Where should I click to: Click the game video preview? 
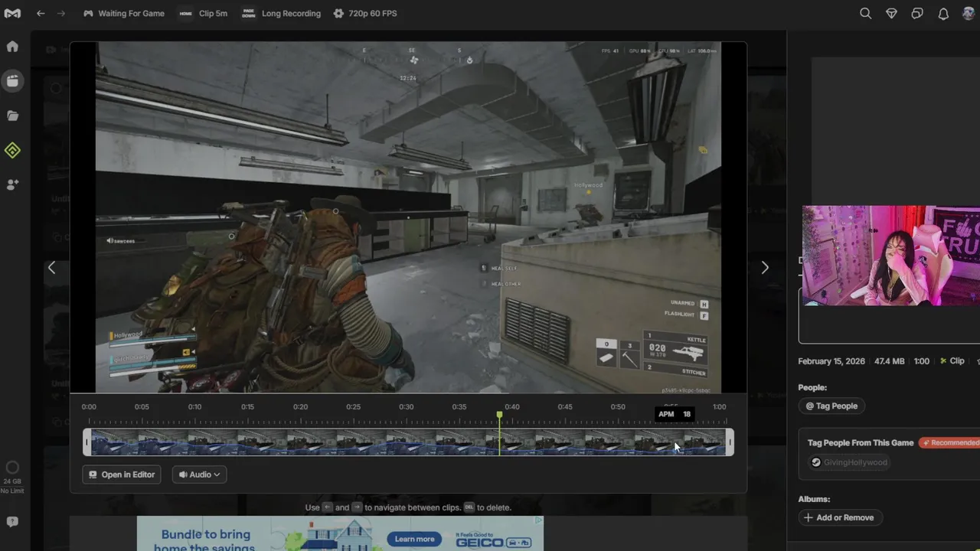coord(408,217)
